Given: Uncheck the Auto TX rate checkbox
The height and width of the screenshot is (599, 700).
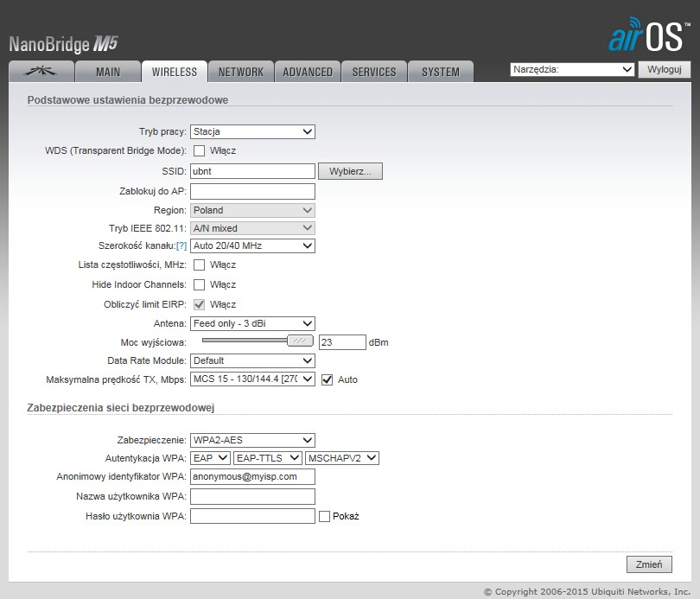Looking at the screenshot, I should 328,379.
